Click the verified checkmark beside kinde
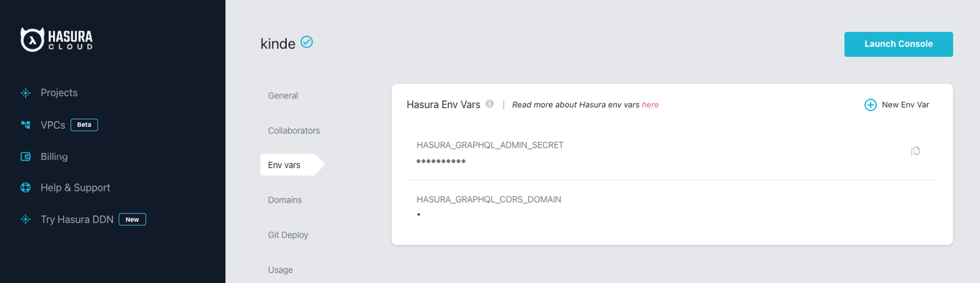This screenshot has height=283, width=980. 306,42
